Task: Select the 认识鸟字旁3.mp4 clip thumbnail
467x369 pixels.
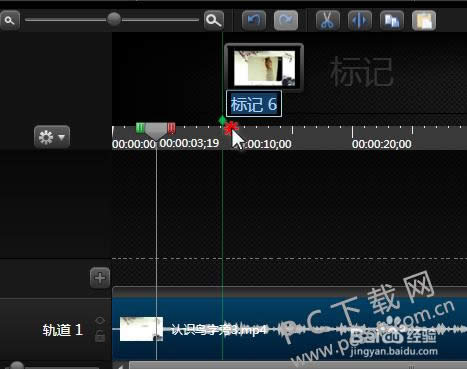Action: click(x=141, y=329)
